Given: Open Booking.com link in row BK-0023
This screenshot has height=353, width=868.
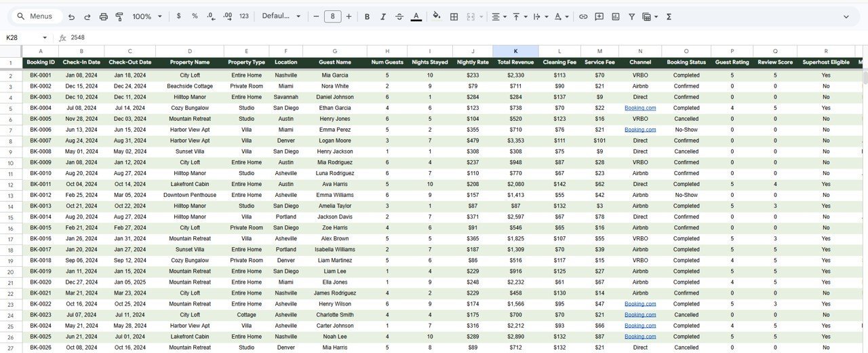Looking at the screenshot, I should pos(640,315).
